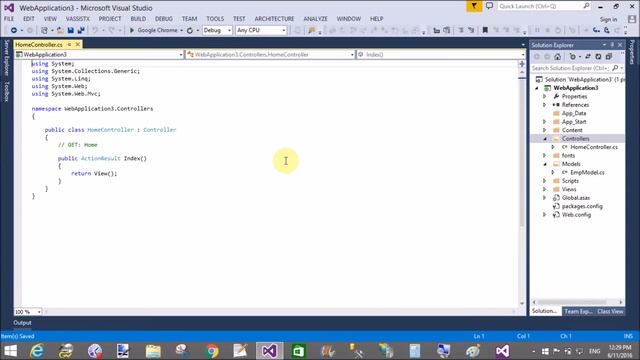The image size is (640, 360).
Task: Click the Find in Files toolbar icon
Action: tap(312, 30)
